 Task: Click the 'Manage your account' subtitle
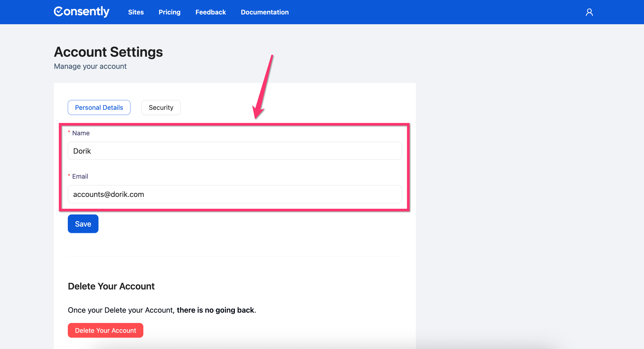(90, 66)
